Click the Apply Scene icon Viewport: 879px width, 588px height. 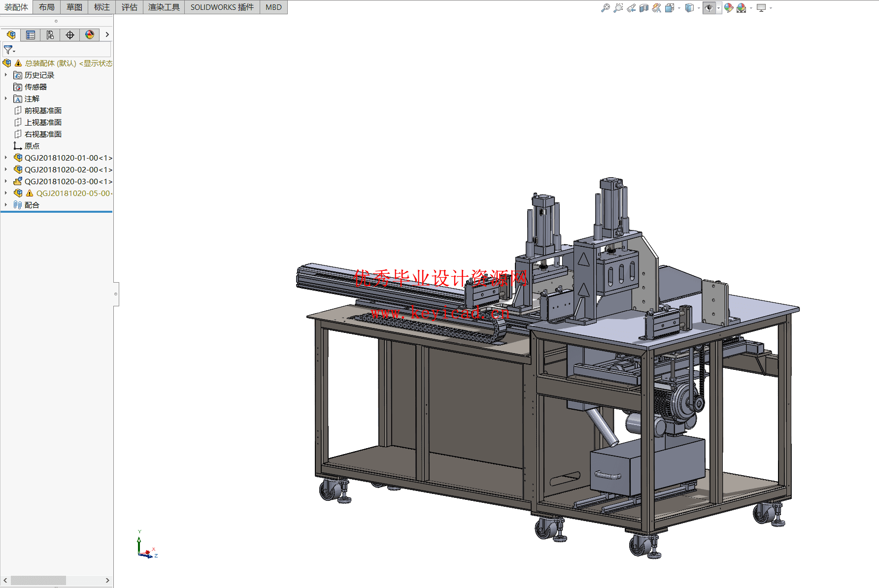point(742,8)
